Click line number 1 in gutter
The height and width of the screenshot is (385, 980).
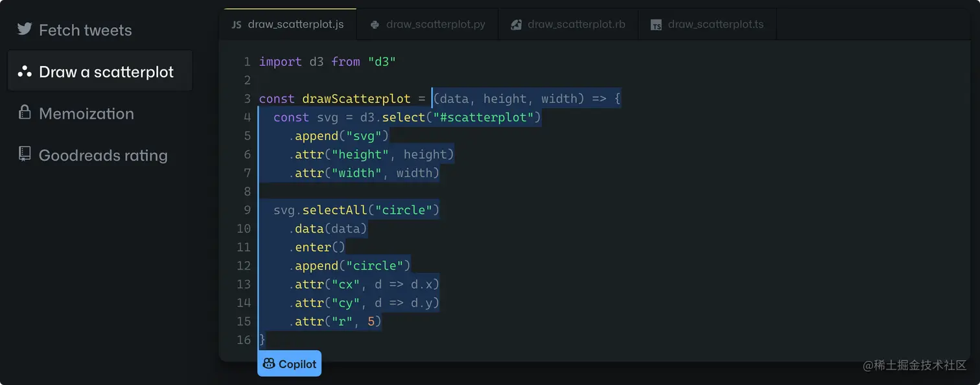coord(247,62)
